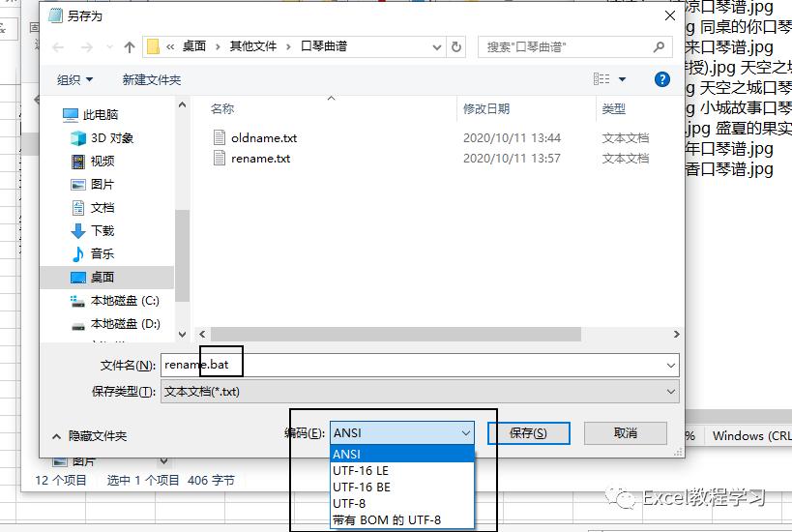Viewport: 792px width, 532px height.
Task: Sort by 类型 column header
Action: pos(614,108)
